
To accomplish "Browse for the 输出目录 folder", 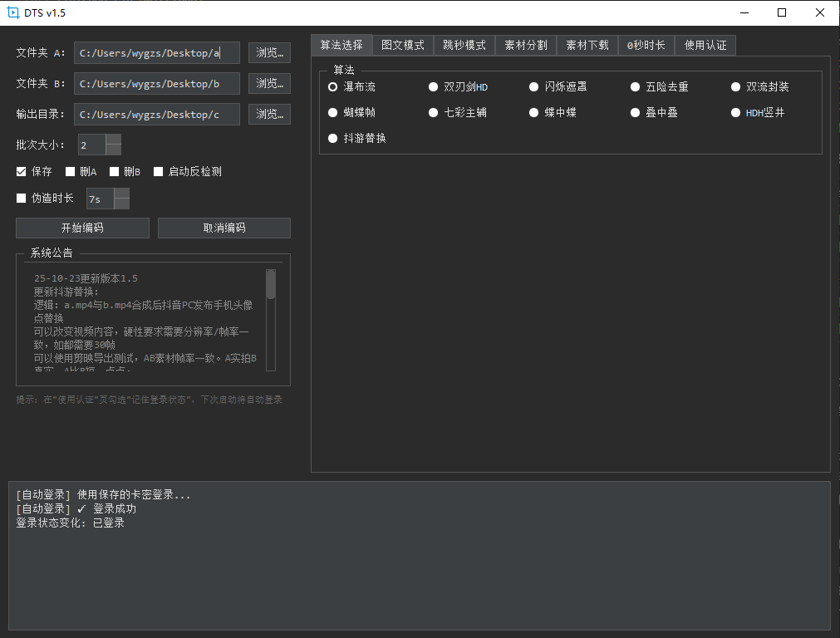I will coord(269,114).
